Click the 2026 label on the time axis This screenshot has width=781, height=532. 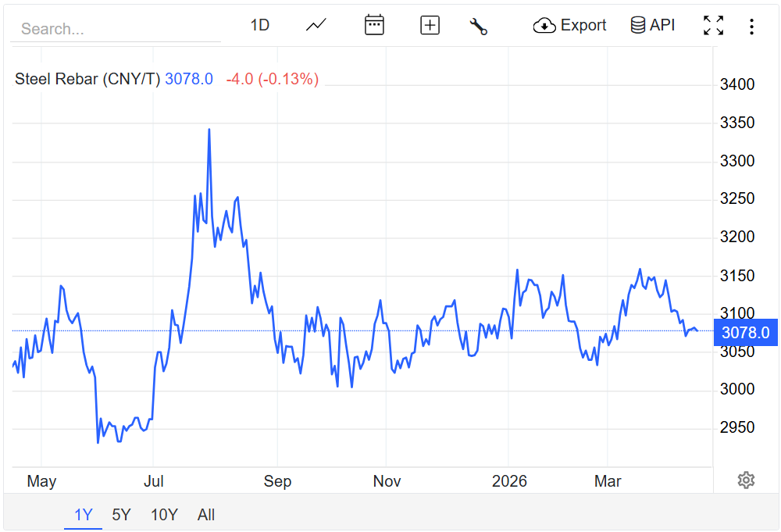point(509,481)
